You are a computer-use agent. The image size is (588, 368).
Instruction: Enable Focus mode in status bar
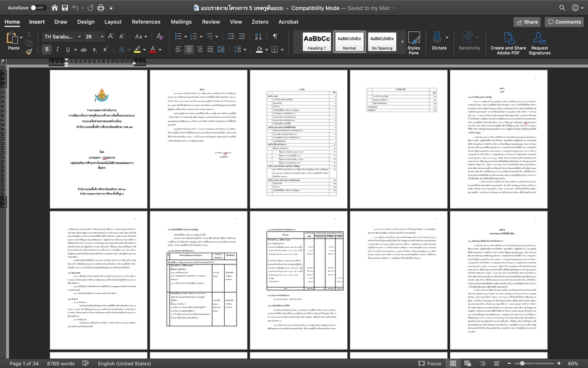point(430,363)
